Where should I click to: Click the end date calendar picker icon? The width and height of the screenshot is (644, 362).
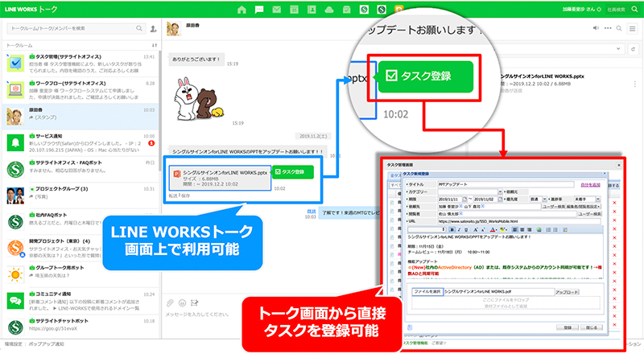(500, 199)
